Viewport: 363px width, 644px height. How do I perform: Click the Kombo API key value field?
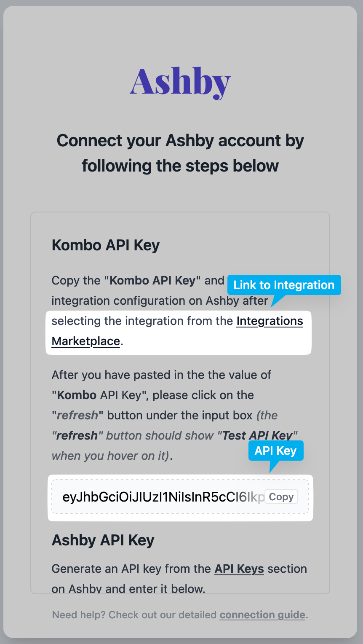pos(163,497)
